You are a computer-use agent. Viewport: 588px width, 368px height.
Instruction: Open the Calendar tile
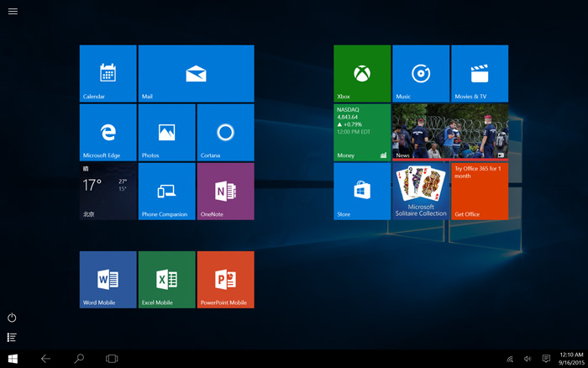[108, 74]
